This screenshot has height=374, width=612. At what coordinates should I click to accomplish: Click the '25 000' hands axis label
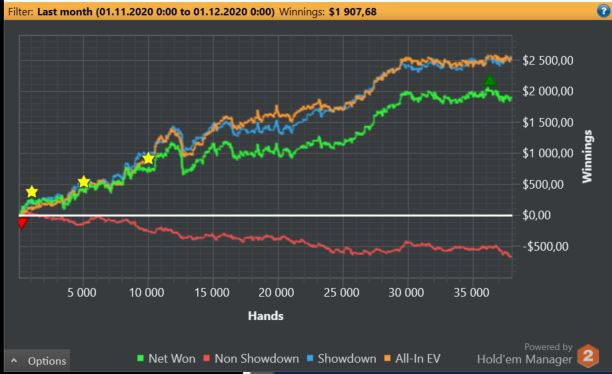[x=342, y=292]
